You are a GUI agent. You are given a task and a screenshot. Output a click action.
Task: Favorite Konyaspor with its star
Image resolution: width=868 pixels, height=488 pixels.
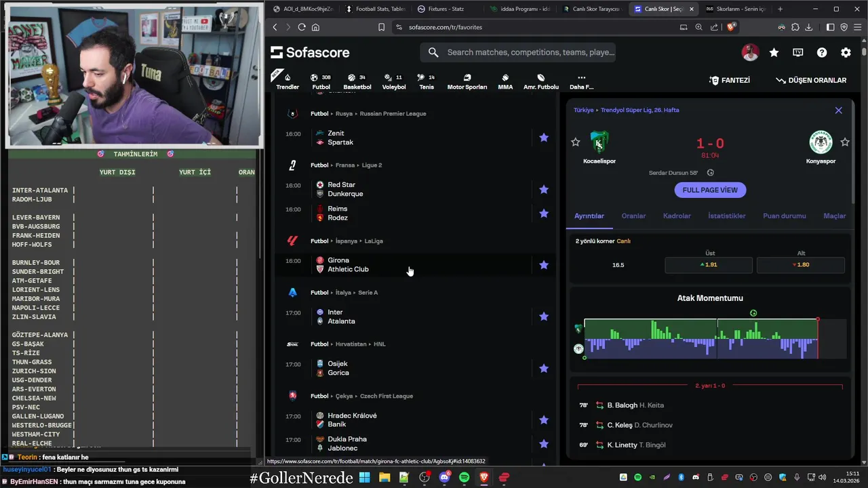click(x=845, y=142)
